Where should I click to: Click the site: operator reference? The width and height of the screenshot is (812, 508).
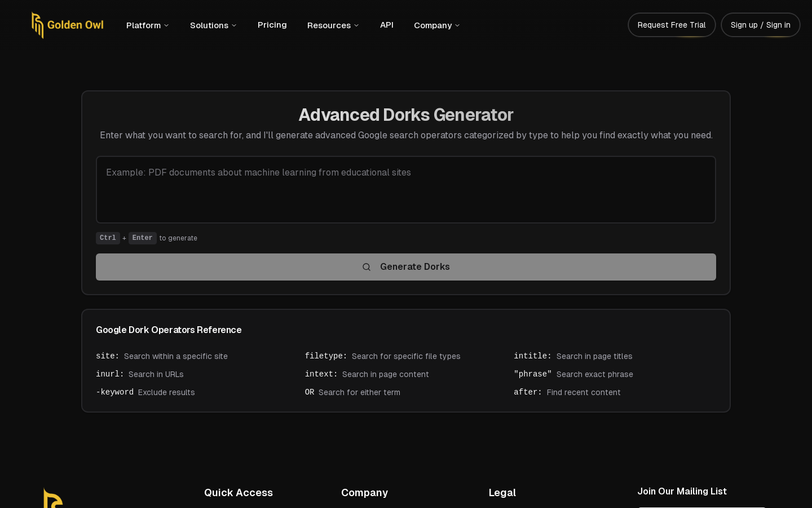click(108, 356)
